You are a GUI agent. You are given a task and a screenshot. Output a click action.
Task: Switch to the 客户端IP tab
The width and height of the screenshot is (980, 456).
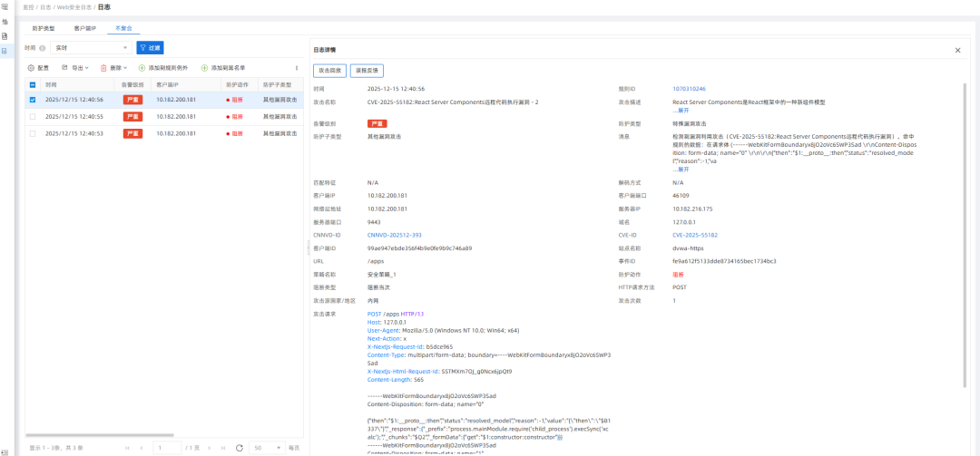84,28
